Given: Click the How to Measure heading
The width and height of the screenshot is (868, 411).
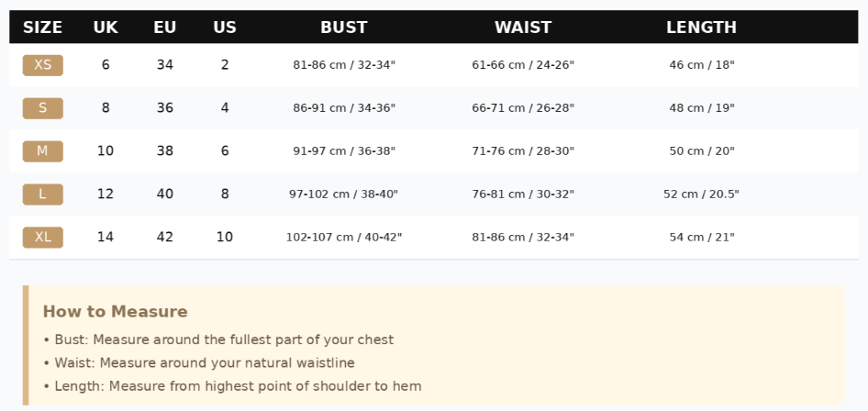Looking at the screenshot, I should click(115, 312).
